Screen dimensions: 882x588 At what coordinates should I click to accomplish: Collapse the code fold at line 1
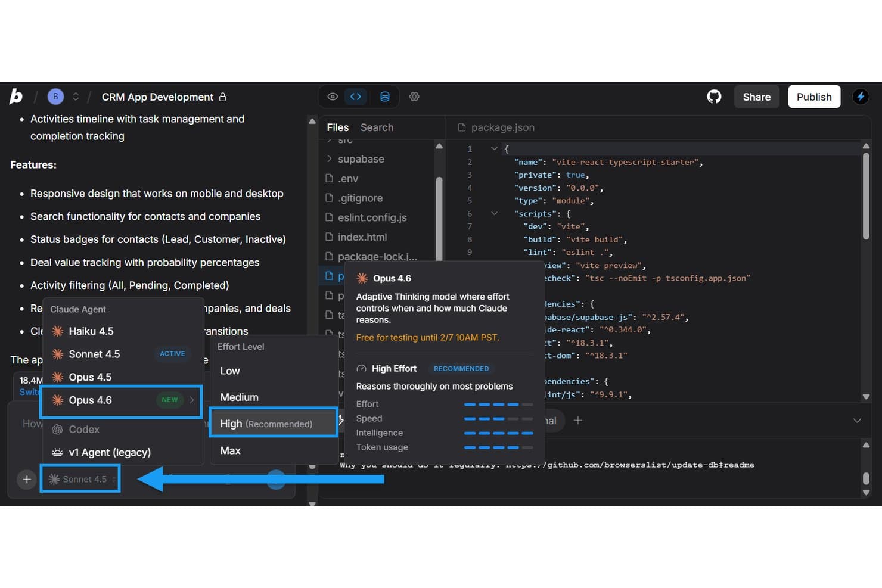[494, 149]
